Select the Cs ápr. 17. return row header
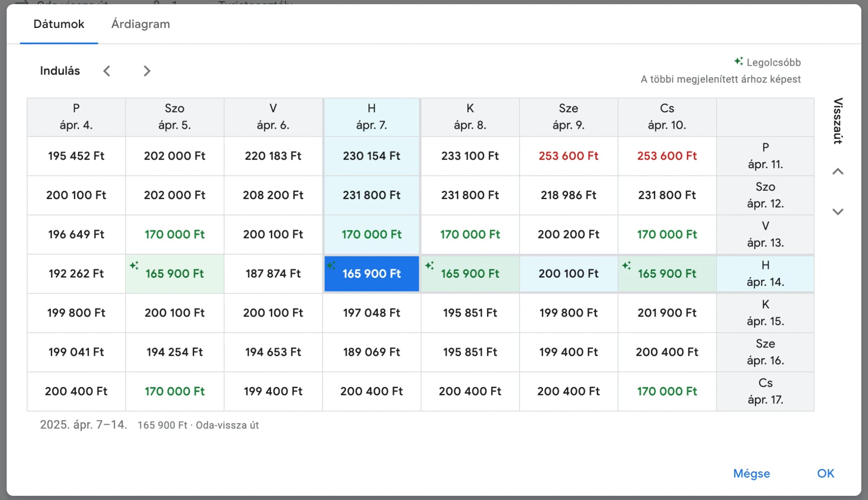Viewport: 868px width, 500px height. point(765,391)
